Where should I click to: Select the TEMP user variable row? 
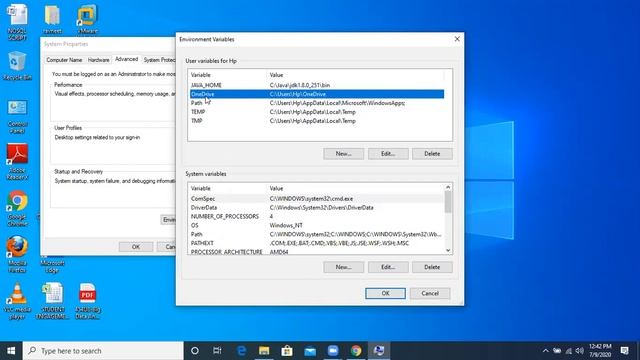pyautogui.click(x=317, y=112)
